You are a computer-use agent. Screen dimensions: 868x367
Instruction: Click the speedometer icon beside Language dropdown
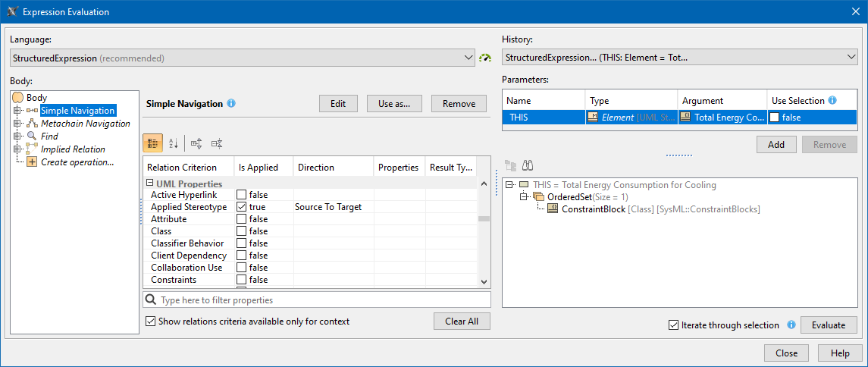pos(486,58)
